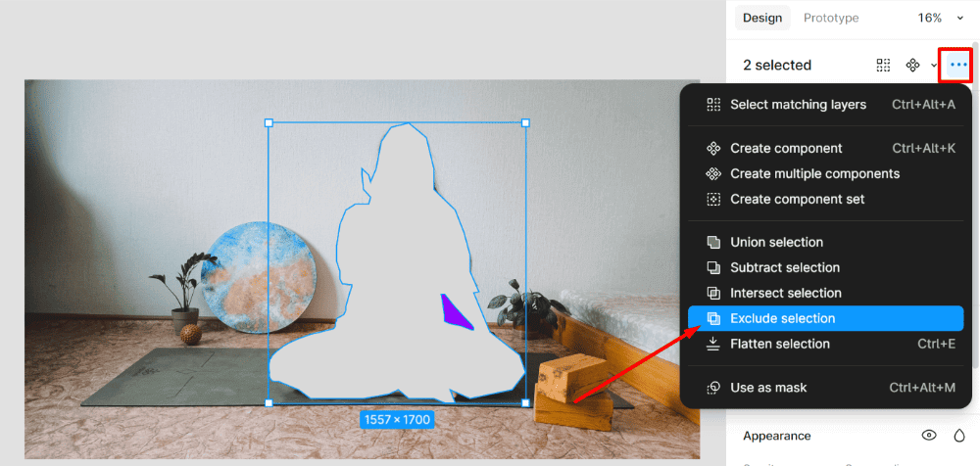Switch to the Prototype tab
This screenshot has width=980, height=466.
coord(831,19)
